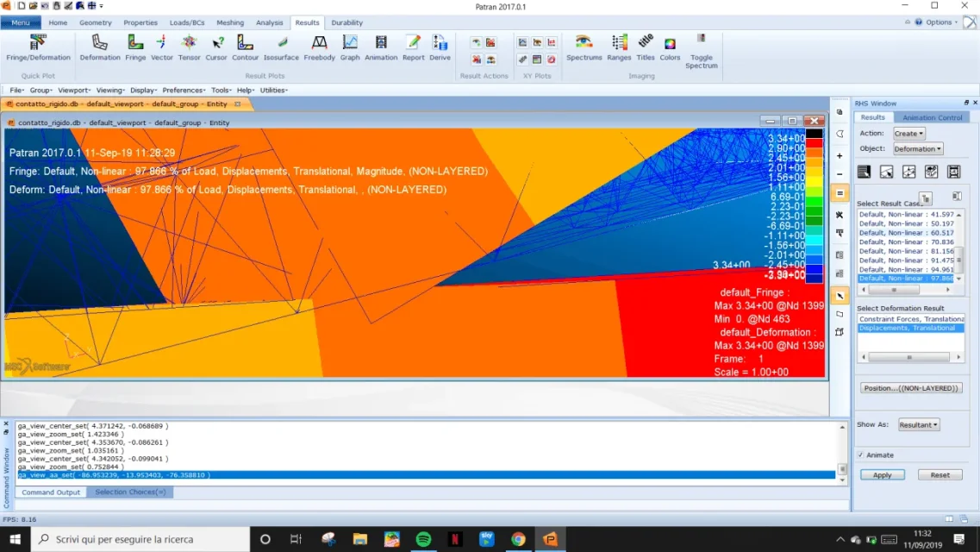Open the Viewport menu dropdown

click(x=74, y=90)
